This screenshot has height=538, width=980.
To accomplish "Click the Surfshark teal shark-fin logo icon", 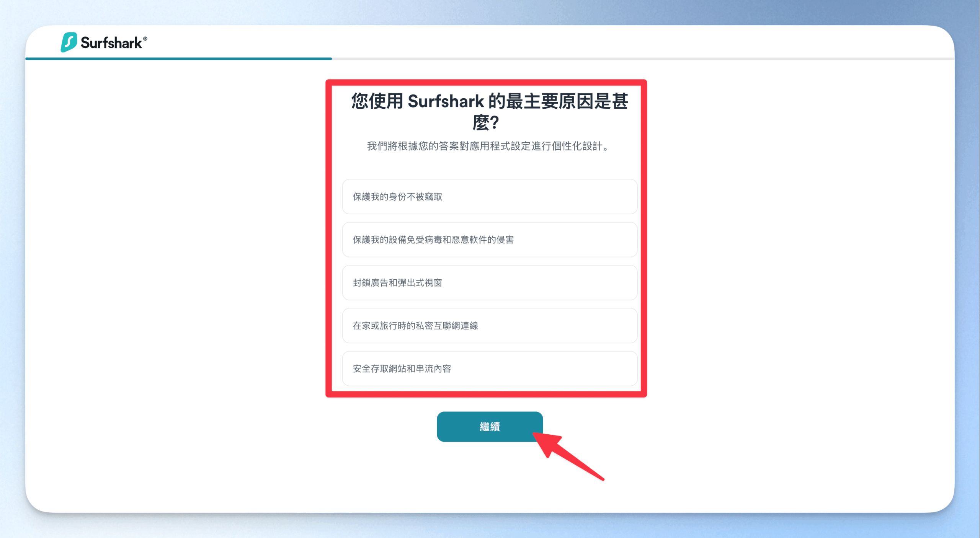I will pos(69,42).
